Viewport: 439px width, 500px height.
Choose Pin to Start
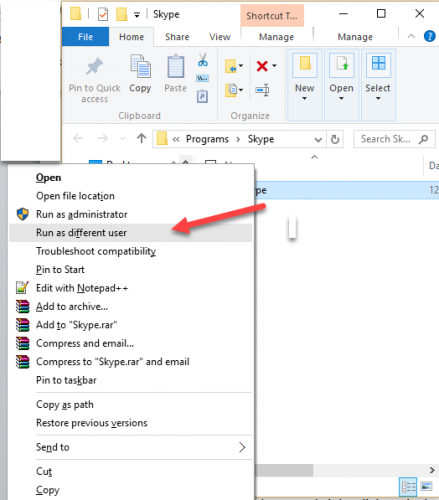tap(131, 269)
